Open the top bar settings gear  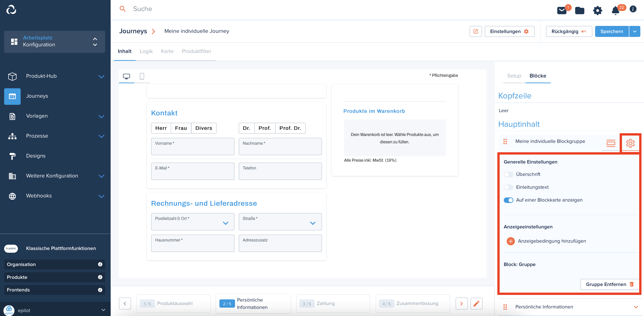click(x=597, y=11)
